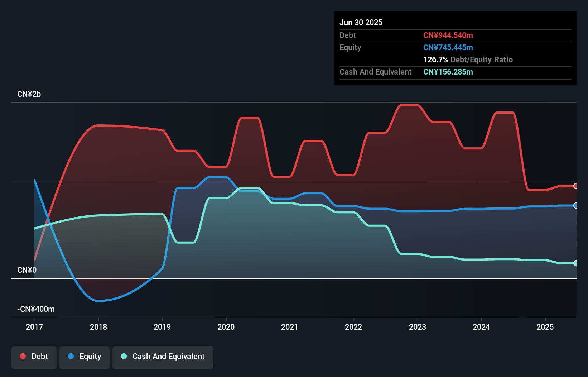Viewport: 588px width, 377px height.
Task: Toggle the Debt legend button
Action: tap(34, 357)
